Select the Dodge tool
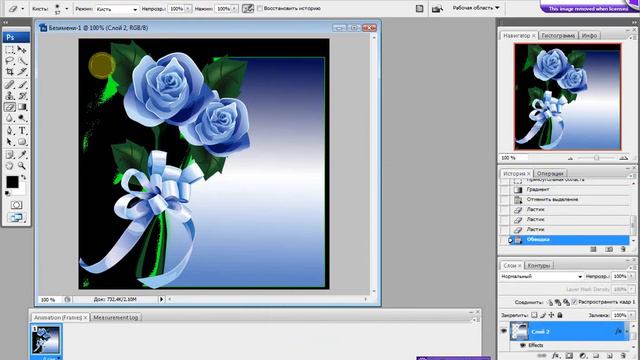This screenshot has width=640, height=360. pos(22,118)
